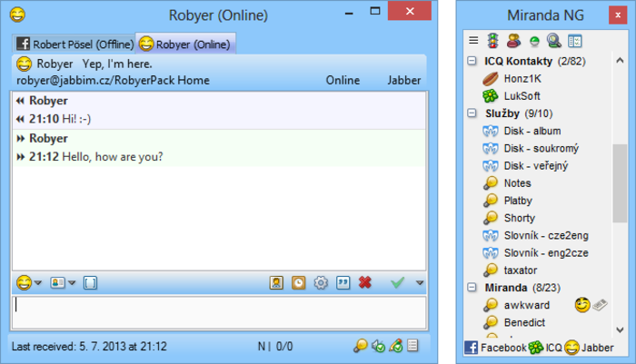The width and height of the screenshot is (636, 364).
Task: Open the main menu hamburger icon
Action: pyautogui.click(x=472, y=41)
